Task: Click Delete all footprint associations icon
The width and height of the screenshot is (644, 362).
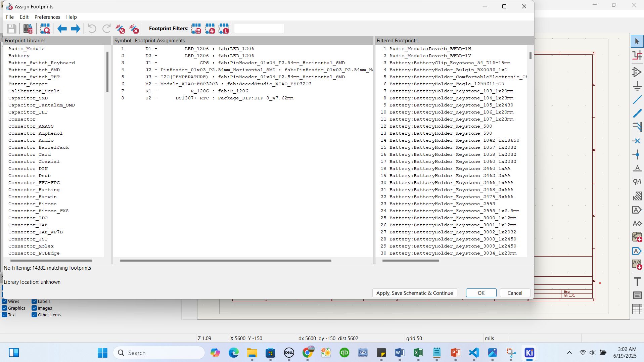Action: point(134,29)
